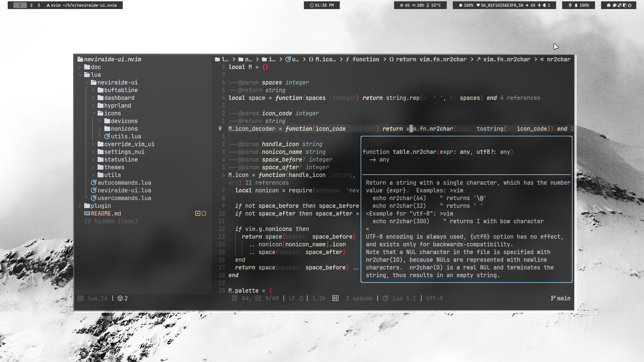Switch to workspace 3
Image resolution: width=644 pixels, height=362 pixels.
click(x=39, y=5)
